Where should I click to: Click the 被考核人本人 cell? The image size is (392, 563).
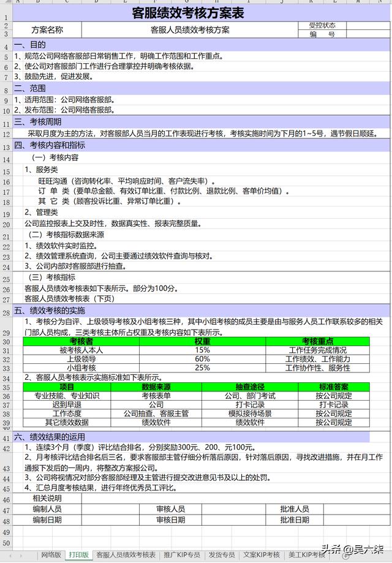click(81, 350)
